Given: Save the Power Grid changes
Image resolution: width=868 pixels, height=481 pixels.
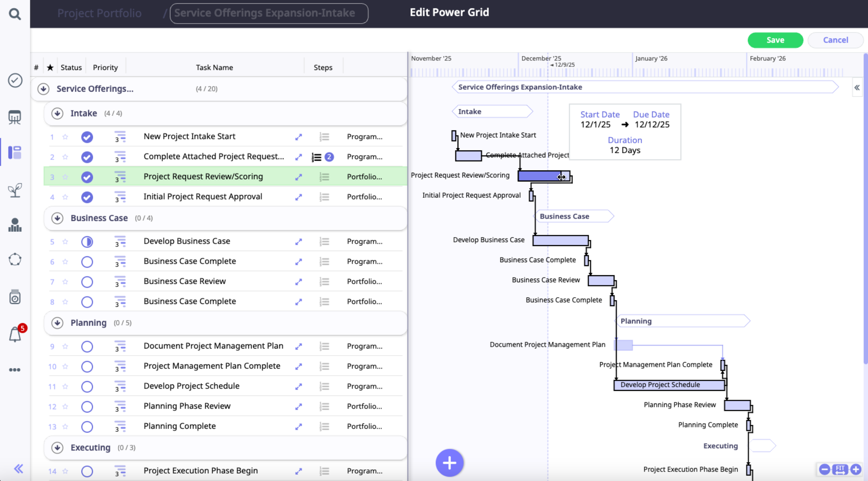Looking at the screenshot, I should (x=775, y=40).
